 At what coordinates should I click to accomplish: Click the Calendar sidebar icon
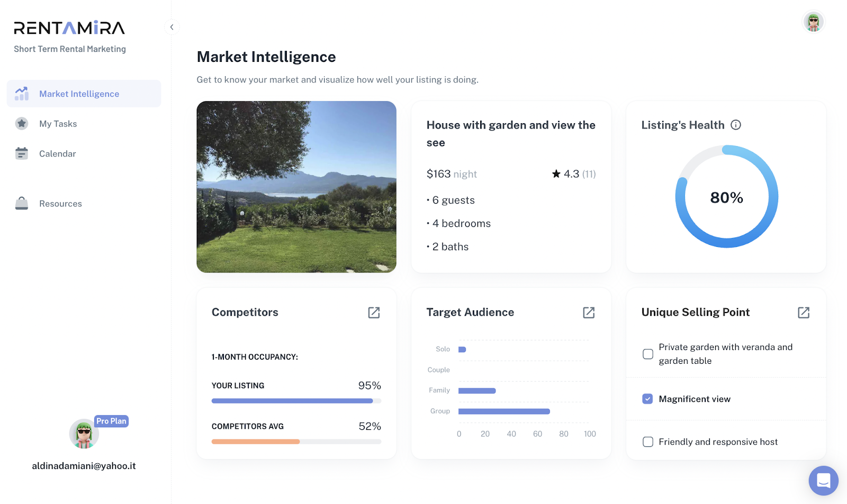tap(22, 153)
